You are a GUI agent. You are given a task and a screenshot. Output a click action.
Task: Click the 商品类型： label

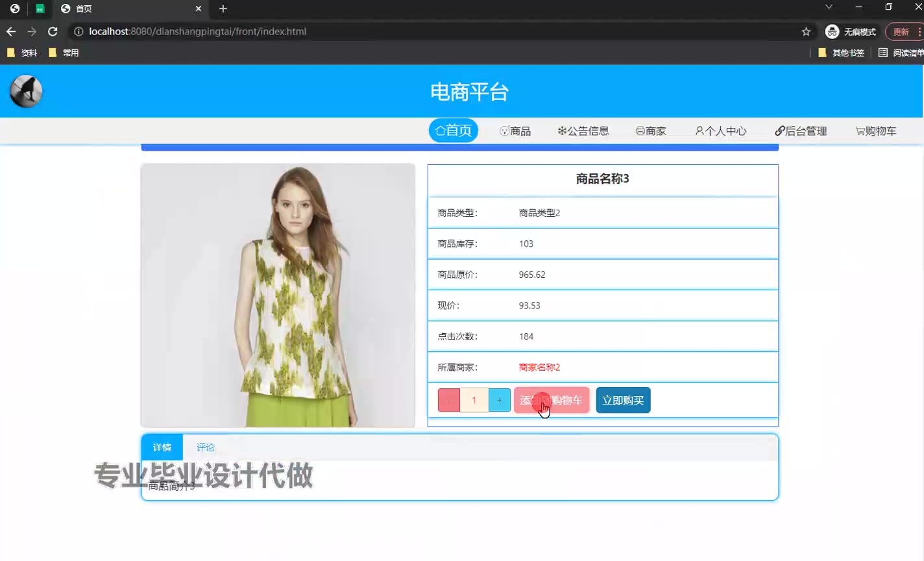457,213
